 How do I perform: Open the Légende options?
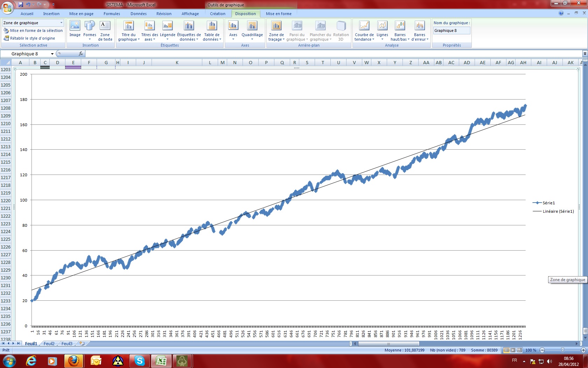click(x=168, y=31)
